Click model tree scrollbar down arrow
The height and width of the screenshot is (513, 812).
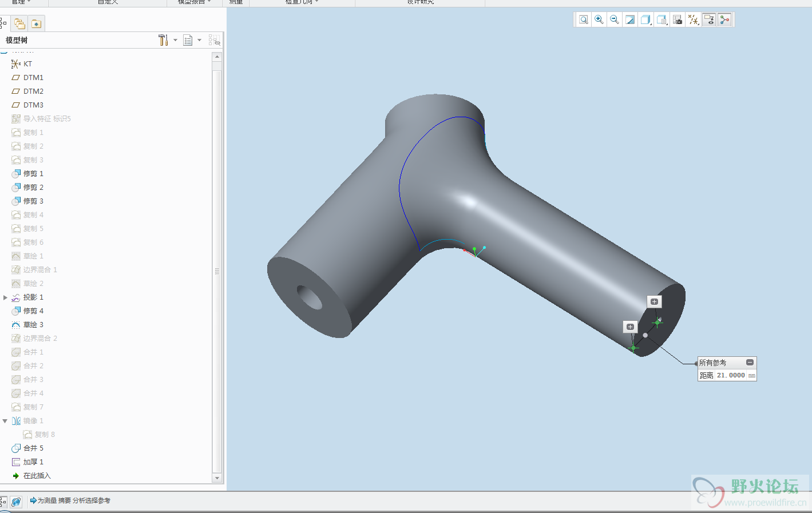217,478
